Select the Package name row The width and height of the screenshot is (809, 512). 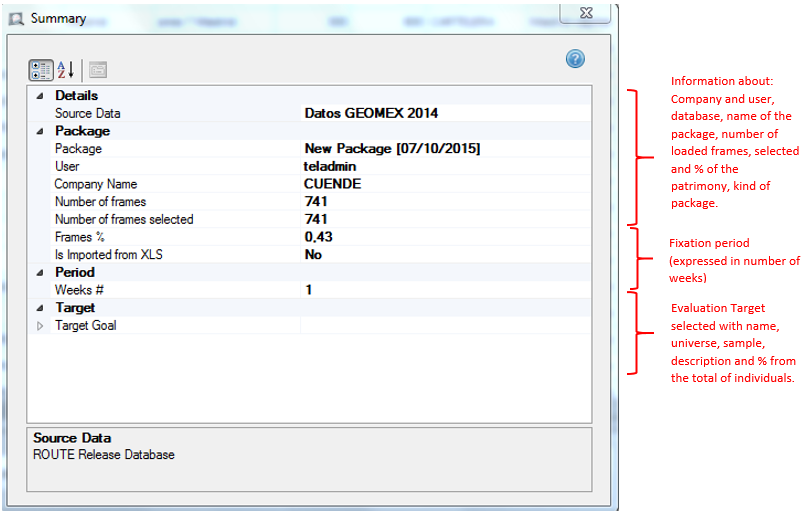coord(78,149)
